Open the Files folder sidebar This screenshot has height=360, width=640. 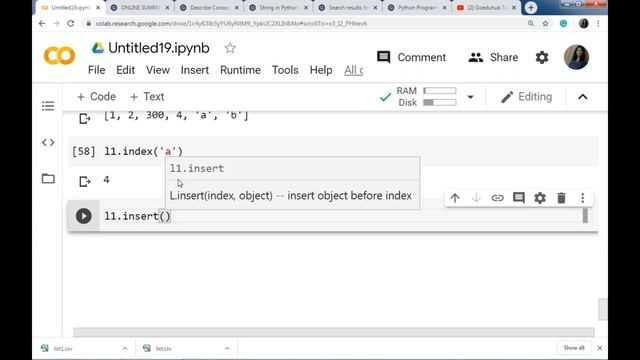coord(48,178)
